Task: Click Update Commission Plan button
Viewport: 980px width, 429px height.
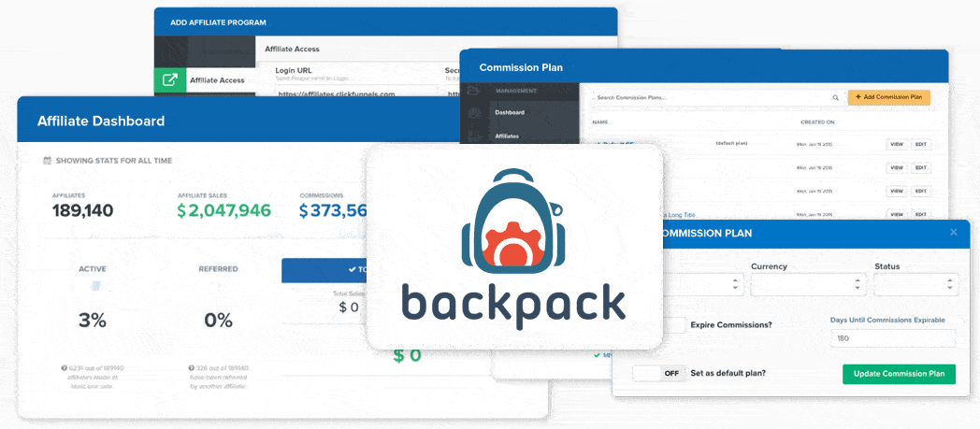Action: pyautogui.click(x=899, y=374)
